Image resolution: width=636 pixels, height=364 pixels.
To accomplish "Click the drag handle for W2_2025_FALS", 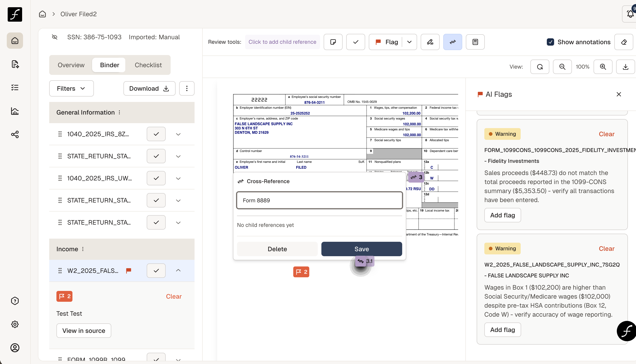I will click(x=60, y=270).
